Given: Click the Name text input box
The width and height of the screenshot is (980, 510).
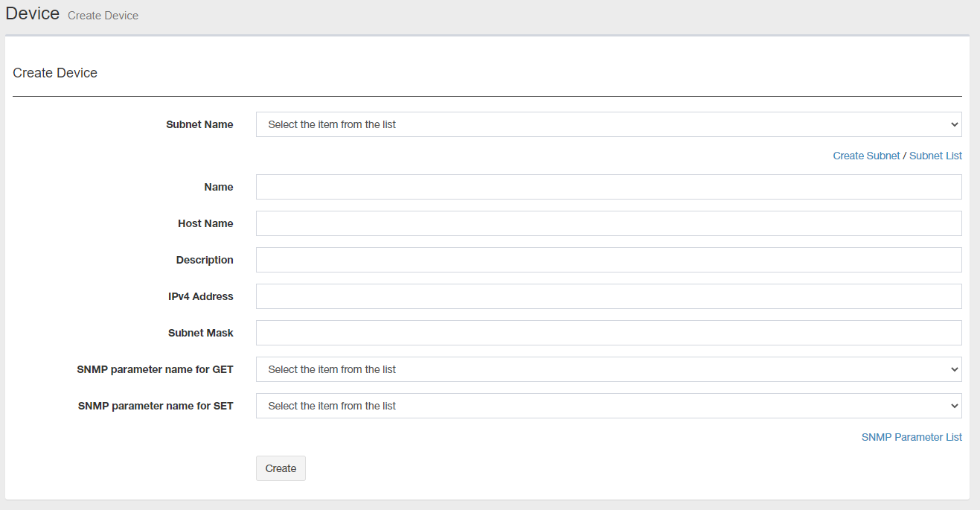Looking at the screenshot, I should pyautogui.click(x=608, y=187).
